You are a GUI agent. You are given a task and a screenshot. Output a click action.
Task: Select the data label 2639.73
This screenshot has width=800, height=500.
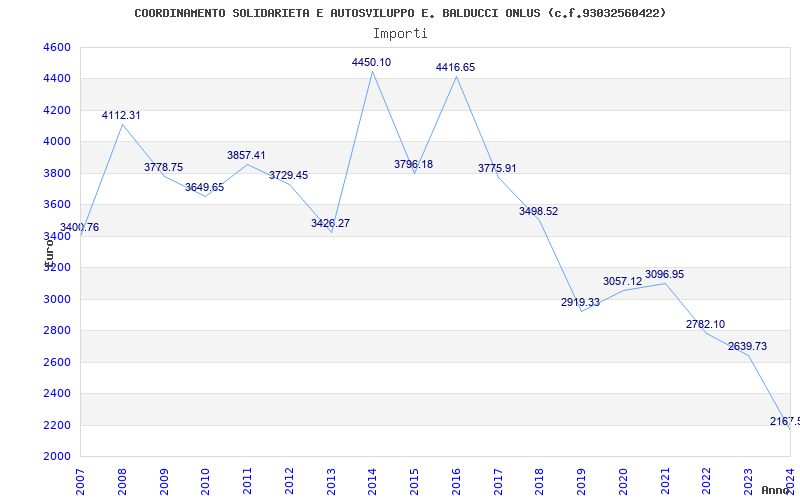pos(747,346)
